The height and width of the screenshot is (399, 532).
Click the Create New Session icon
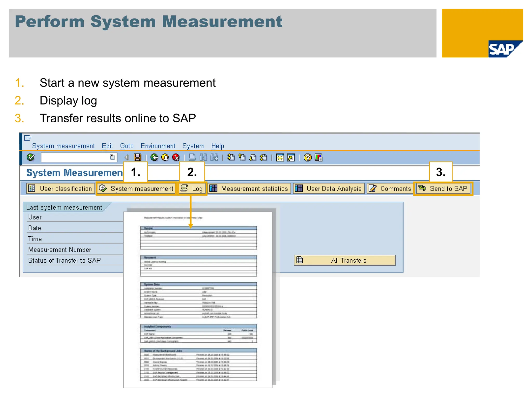[280, 157]
